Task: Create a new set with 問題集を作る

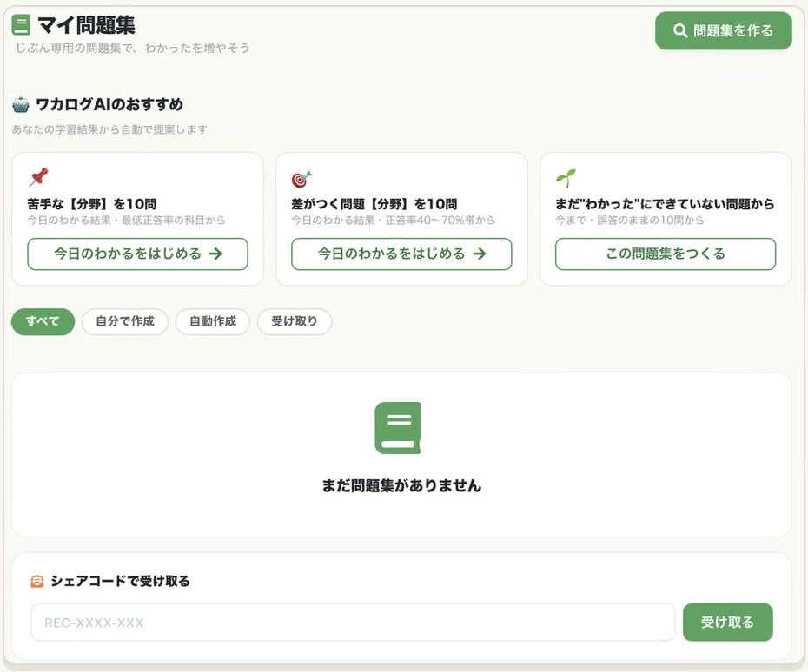Action: pyautogui.click(x=724, y=31)
